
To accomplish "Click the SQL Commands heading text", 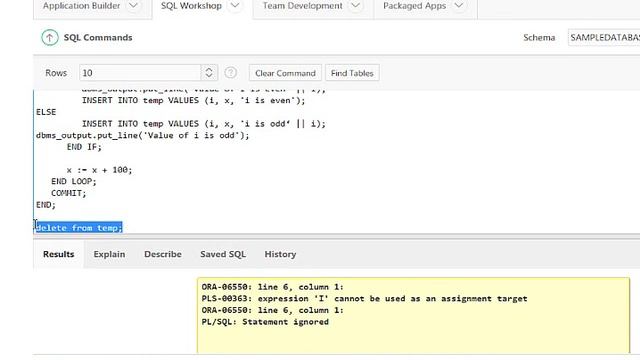I will pyautogui.click(x=98, y=38).
